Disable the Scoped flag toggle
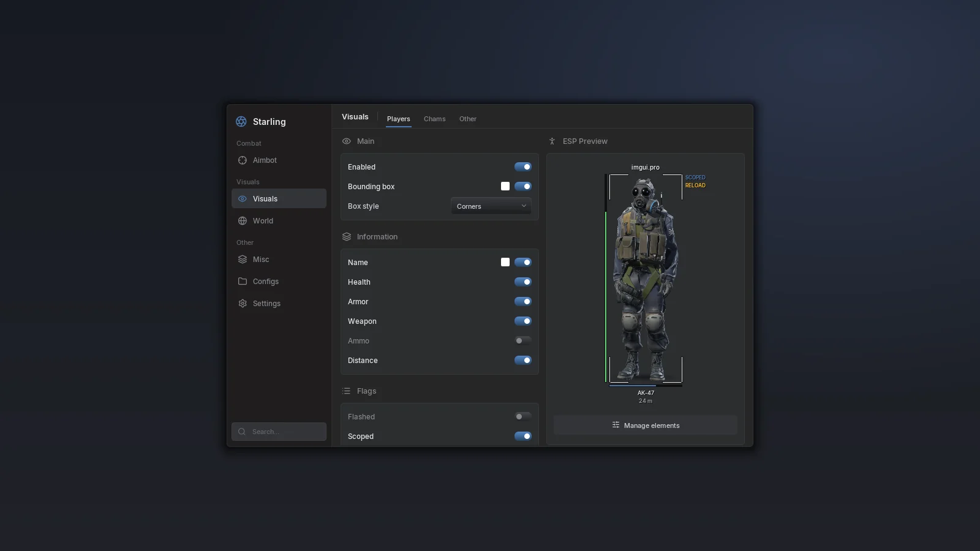 [x=523, y=437]
